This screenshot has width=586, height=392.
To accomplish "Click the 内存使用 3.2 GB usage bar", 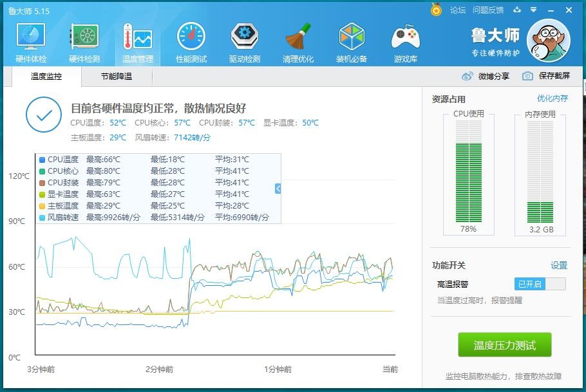I will [x=540, y=171].
